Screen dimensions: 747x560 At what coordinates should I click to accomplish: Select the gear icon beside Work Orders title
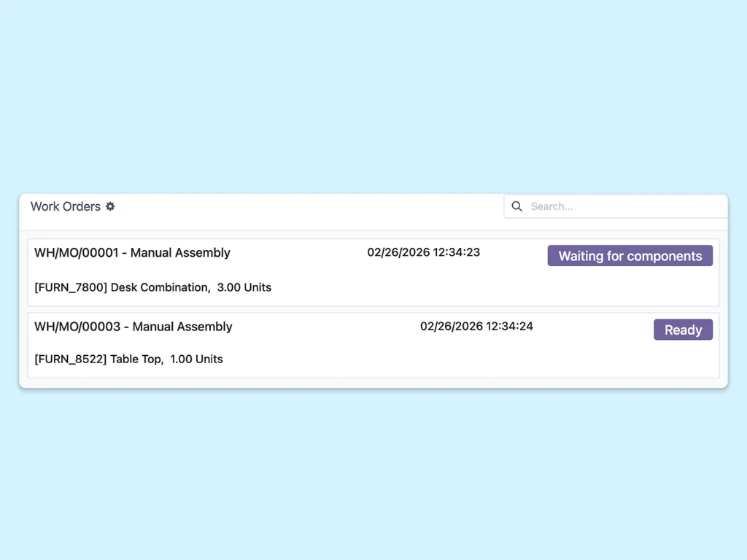click(110, 207)
